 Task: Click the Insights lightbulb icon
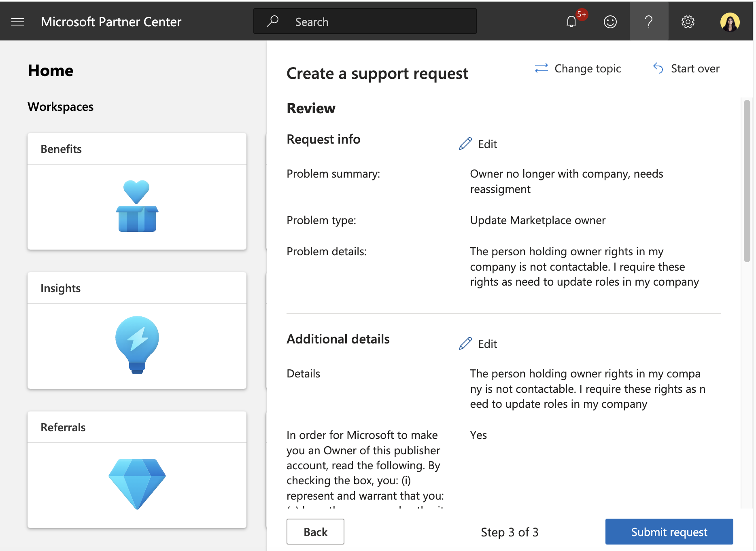point(137,345)
